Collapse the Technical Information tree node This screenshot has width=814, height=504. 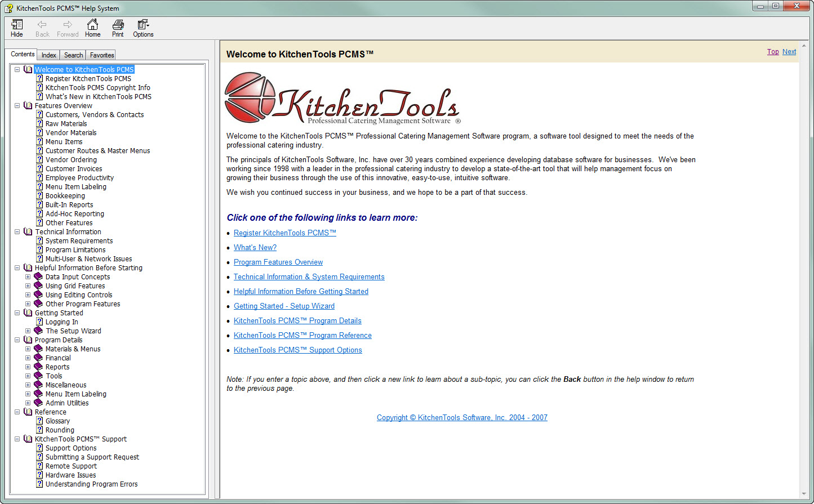pyautogui.click(x=17, y=231)
